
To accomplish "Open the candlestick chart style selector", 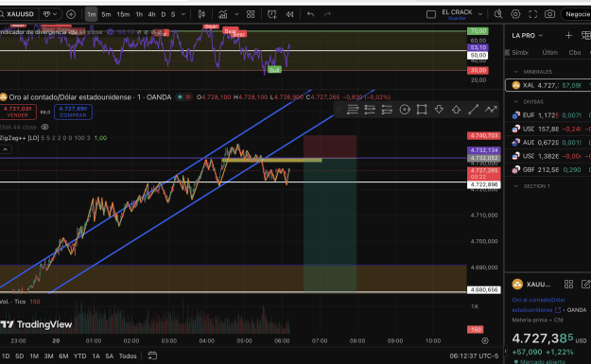I will pyautogui.click(x=201, y=14).
